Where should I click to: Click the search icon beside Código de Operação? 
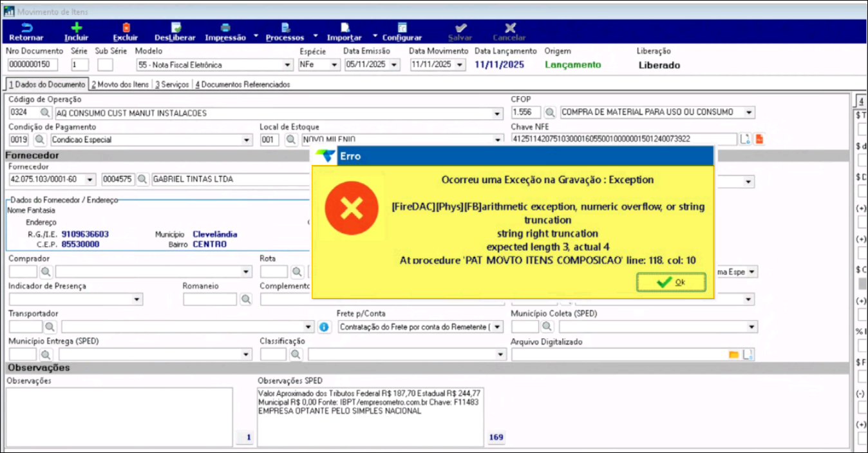pyautogui.click(x=45, y=113)
